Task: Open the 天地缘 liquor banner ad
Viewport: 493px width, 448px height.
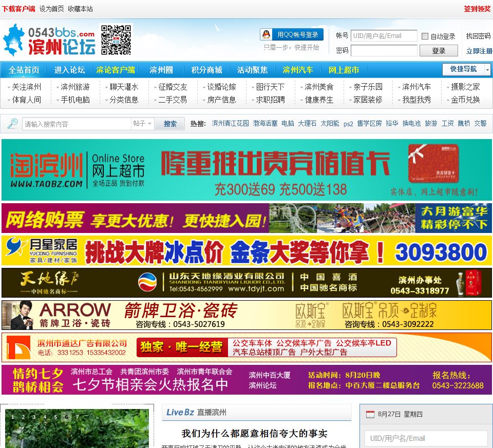Action: click(246, 283)
